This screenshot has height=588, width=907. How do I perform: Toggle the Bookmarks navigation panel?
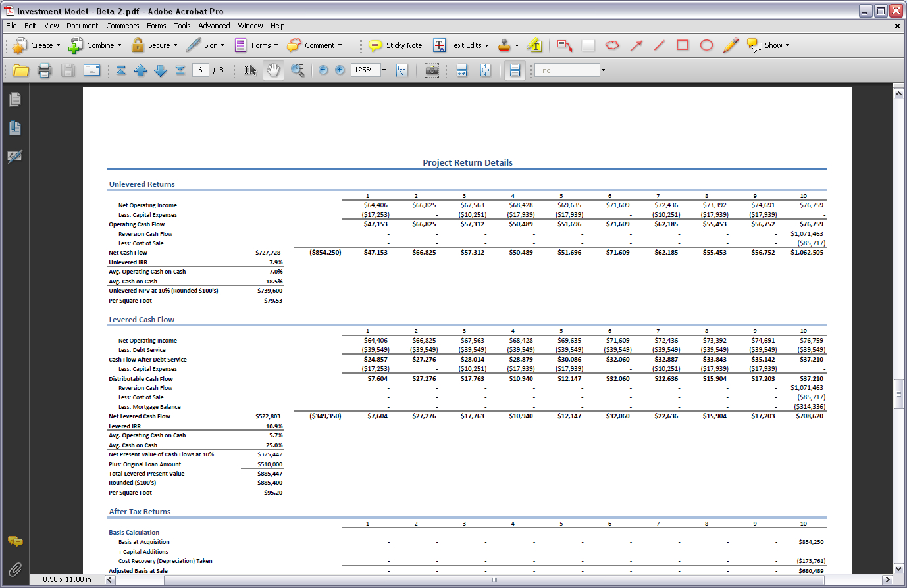tap(14, 128)
